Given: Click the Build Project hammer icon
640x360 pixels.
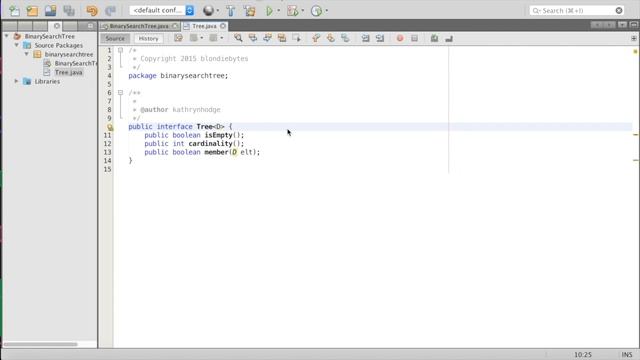Looking at the screenshot, I should click(x=231, y=11).
